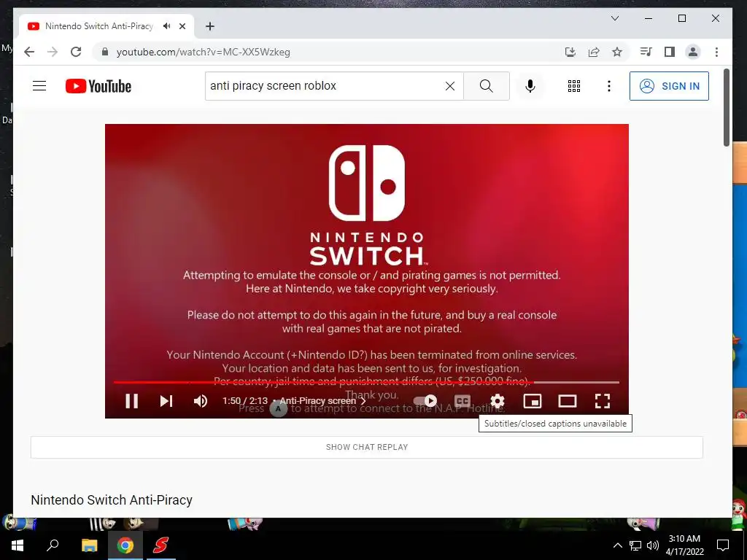Seek using the red video progress bar

click(366, 382)
